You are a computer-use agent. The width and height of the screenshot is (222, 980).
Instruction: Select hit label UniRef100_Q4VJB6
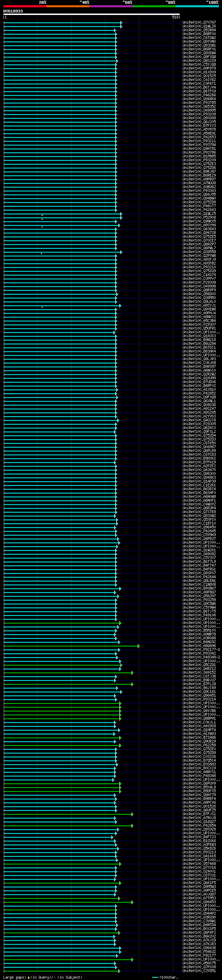(199, 711)
